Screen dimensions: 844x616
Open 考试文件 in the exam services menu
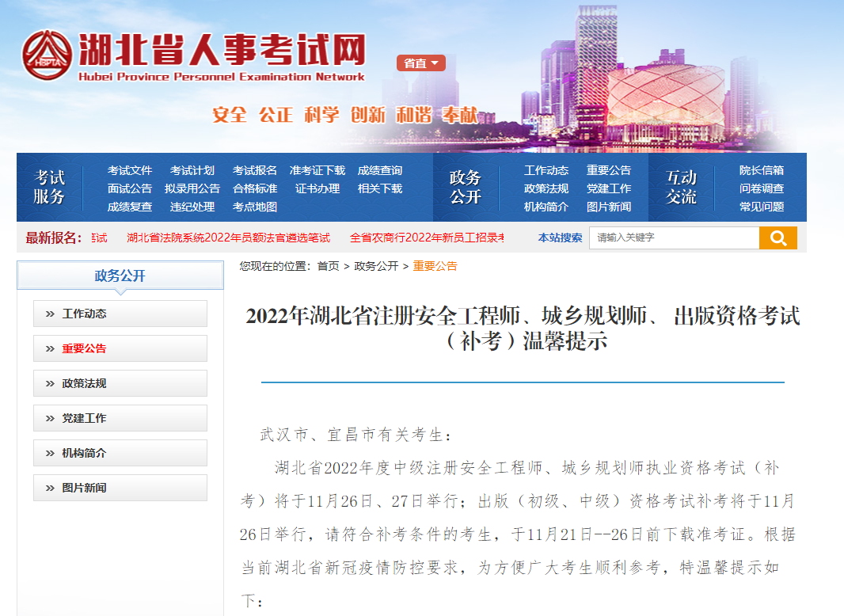[130, 170]
